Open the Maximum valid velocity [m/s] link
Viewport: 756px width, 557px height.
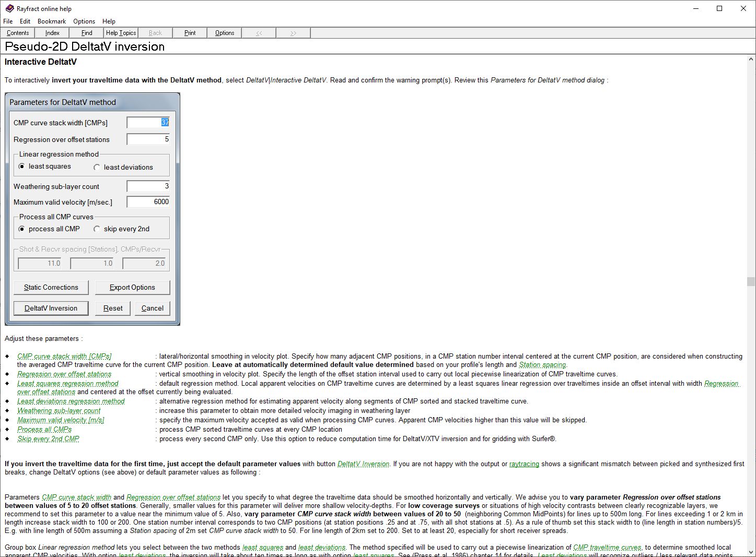tap(61, 420)
